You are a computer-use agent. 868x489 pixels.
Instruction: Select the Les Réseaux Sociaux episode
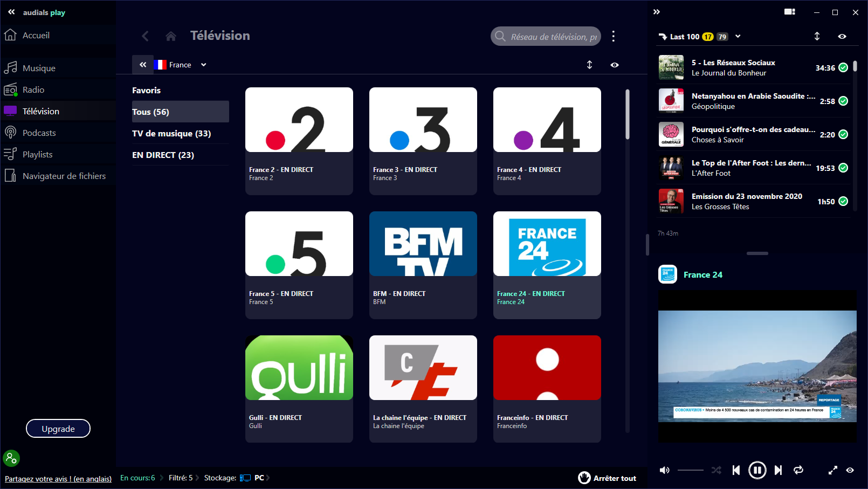click(x=754, y=68)
